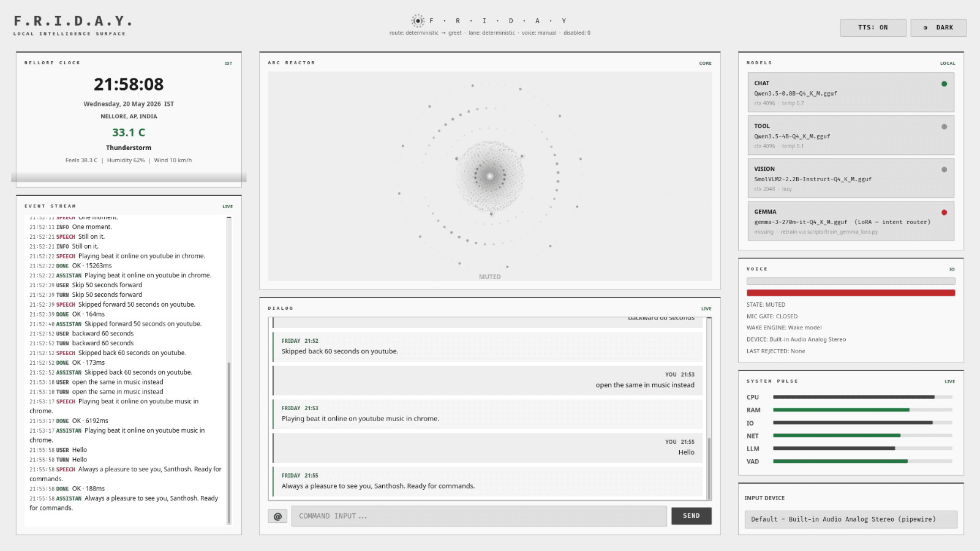Click event log entry 'DONE OK · 15263ms'

[70, 266]
